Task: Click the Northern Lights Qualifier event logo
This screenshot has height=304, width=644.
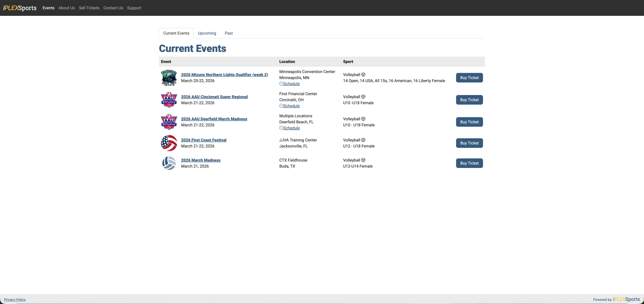Action: tap(169, 78)
